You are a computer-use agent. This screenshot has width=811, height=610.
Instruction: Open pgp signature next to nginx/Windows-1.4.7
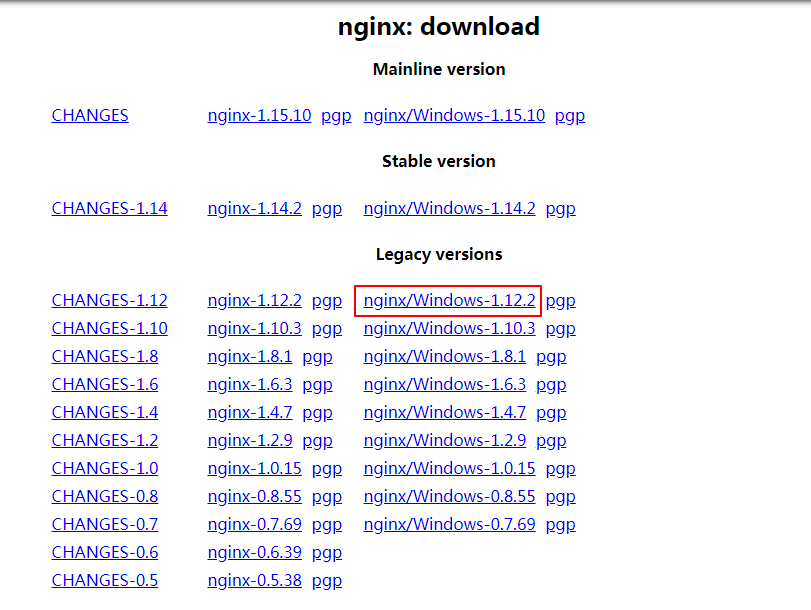coord(551,413)
